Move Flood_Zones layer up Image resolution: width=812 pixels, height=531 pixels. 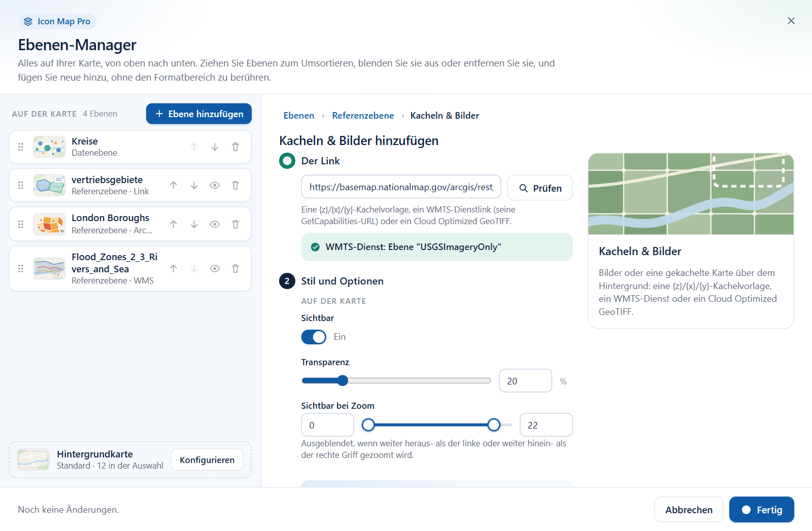tap(174, 268)
